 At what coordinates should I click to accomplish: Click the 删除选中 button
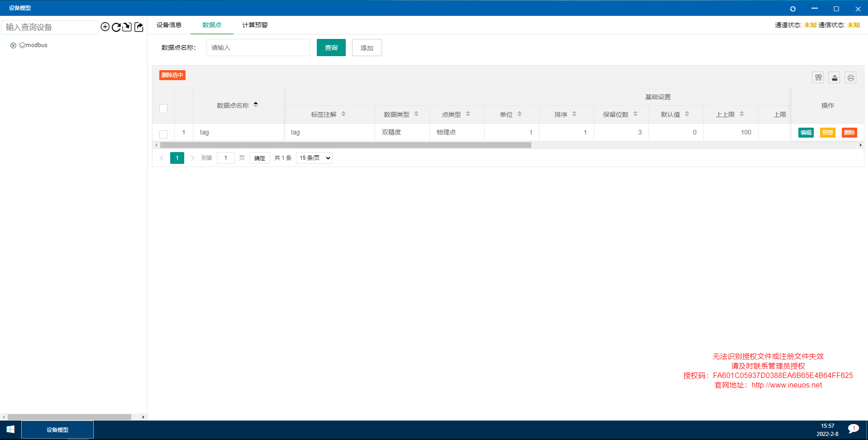click(x=172, y=75)
